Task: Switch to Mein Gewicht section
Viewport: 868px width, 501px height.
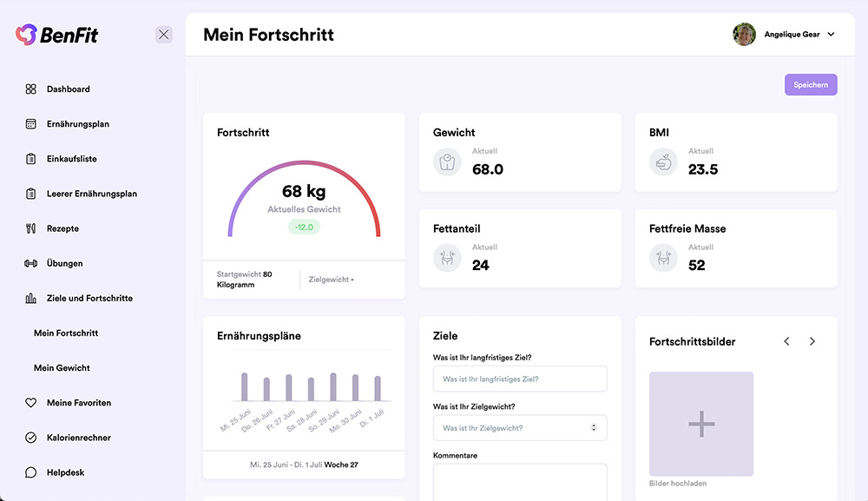Action: point(61,367)
